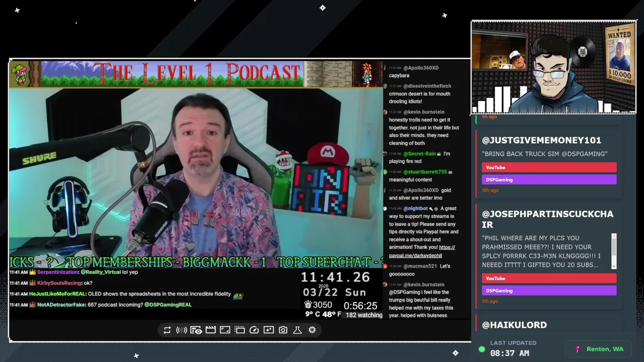This screenshot has width=644, height=362.
Task: Click the loop icon in player toolbar
Action: pos(167,330)
